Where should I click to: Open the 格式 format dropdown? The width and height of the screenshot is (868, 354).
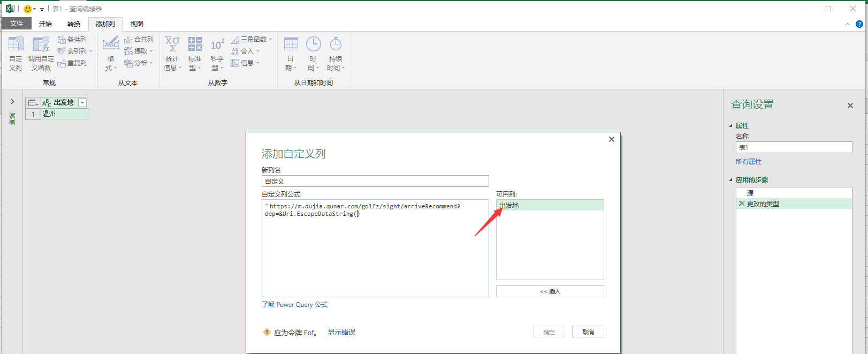pos(111,53)
